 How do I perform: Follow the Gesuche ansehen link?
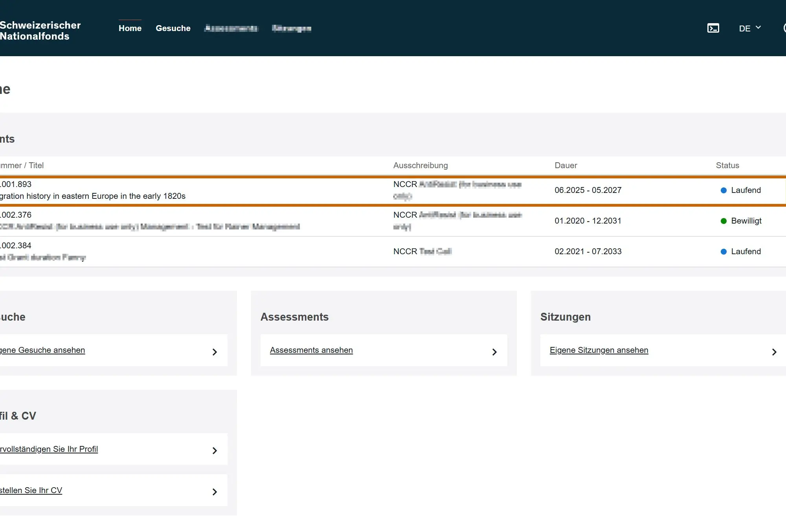(42, 350)
